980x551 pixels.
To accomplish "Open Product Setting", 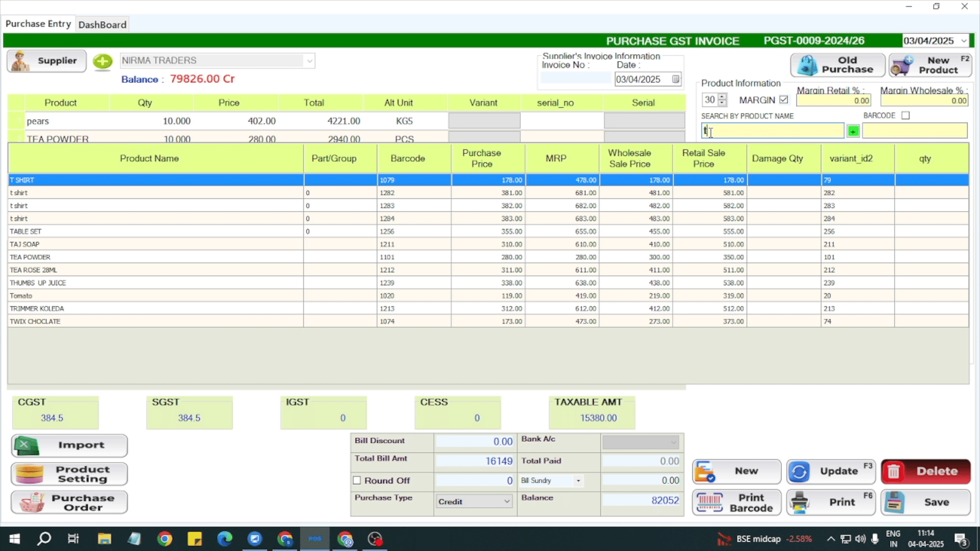I will [69, 474].
